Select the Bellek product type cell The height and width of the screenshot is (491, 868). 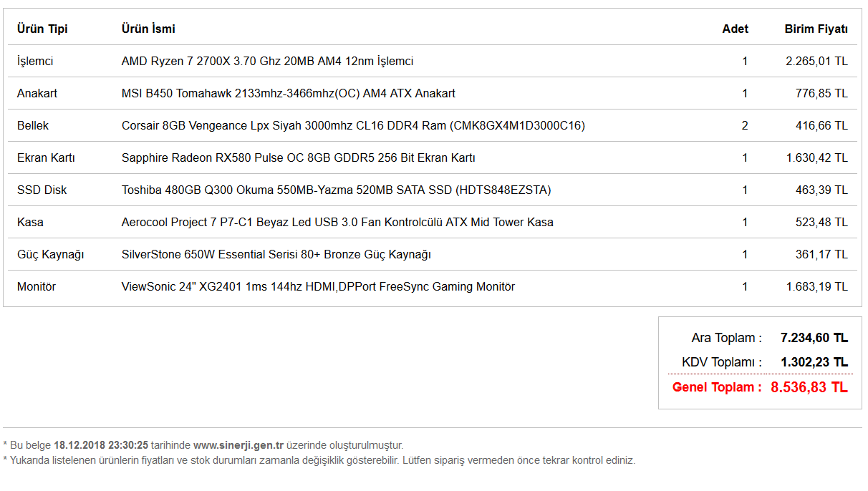pyautogui.click(x=33, y=126)
